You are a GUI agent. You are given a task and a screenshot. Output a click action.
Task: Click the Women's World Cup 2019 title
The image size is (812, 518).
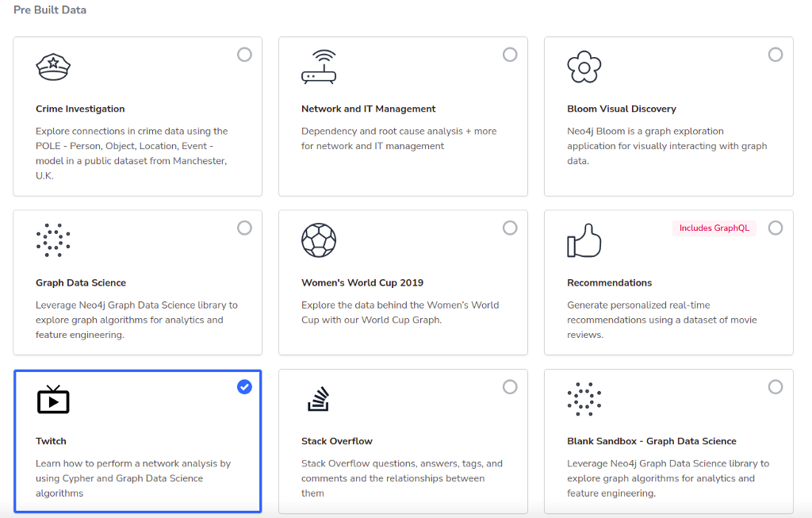coord(362,283)
